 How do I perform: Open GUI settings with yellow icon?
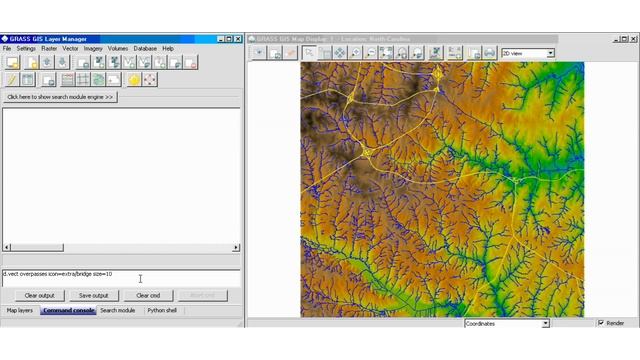[134, 79]
